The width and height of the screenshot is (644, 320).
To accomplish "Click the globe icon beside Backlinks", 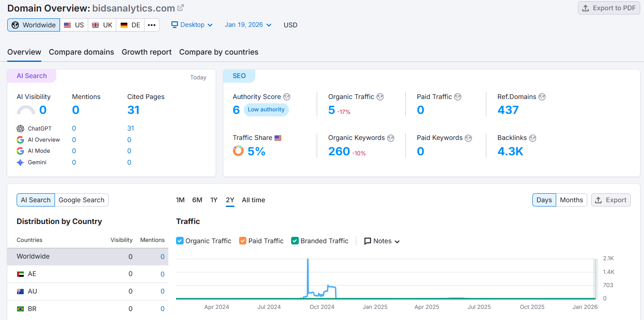I will coord(533,138).
